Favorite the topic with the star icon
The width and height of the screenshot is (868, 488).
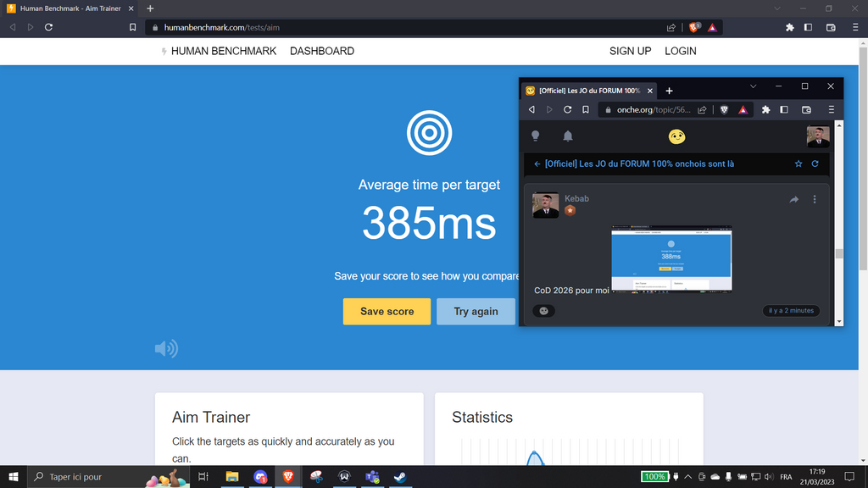click(x=798, y=164)
